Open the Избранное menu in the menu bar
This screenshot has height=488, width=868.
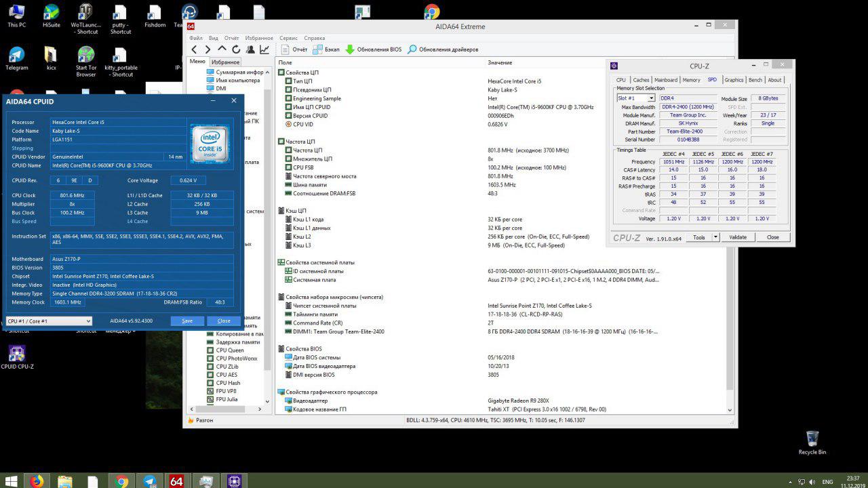[259, 38]
